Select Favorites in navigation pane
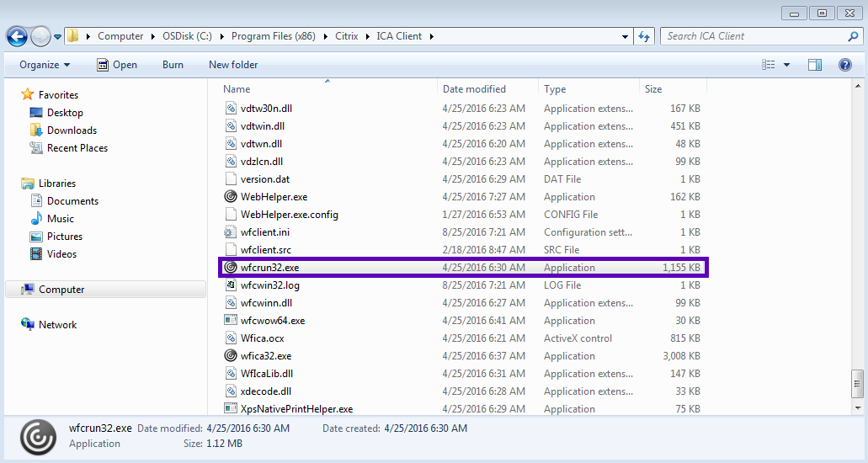The image size is (868, 463). click(50, 94)
